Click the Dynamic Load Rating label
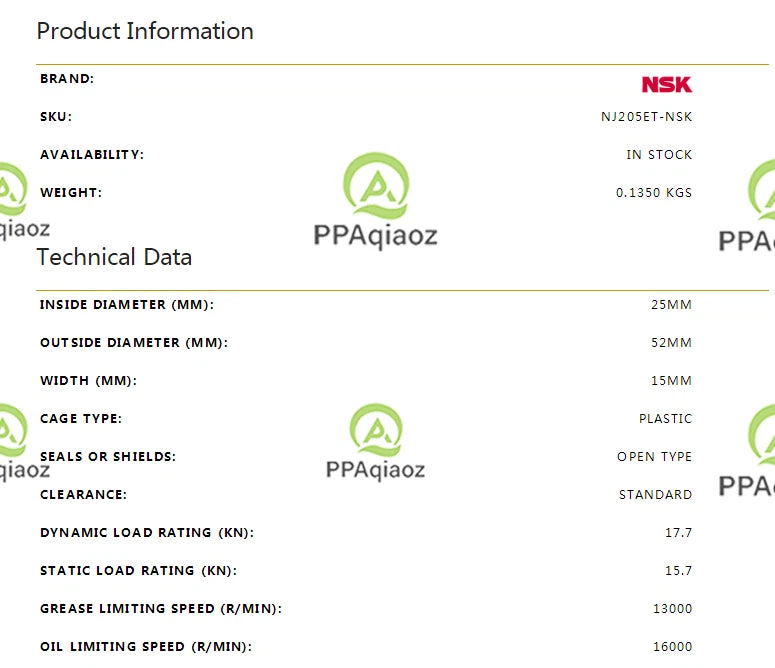 (x=147, y=533)
